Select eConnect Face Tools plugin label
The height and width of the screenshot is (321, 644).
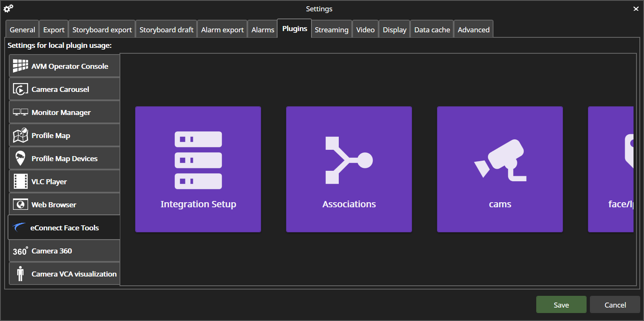click(x=65, y=228)
